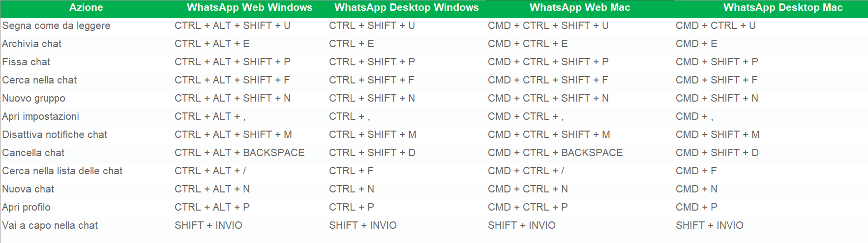Select the CMD + CTRL + BACKSPACE cell
This screenshot has height=243, width=868.
click(555, 153)
